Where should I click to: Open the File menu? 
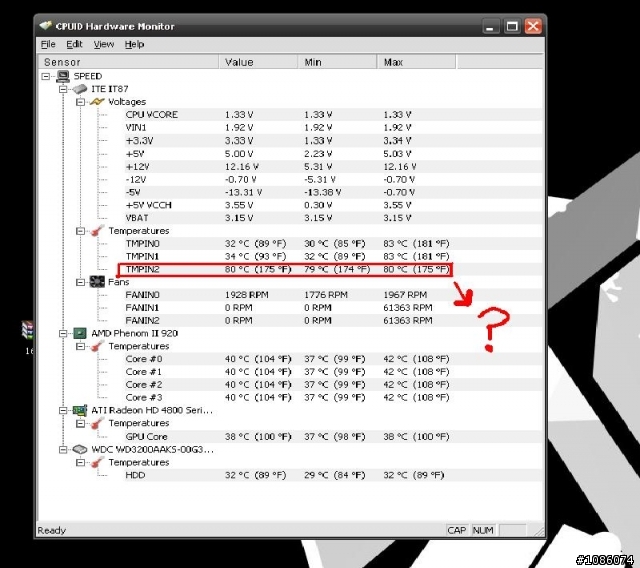coord(48,44)
